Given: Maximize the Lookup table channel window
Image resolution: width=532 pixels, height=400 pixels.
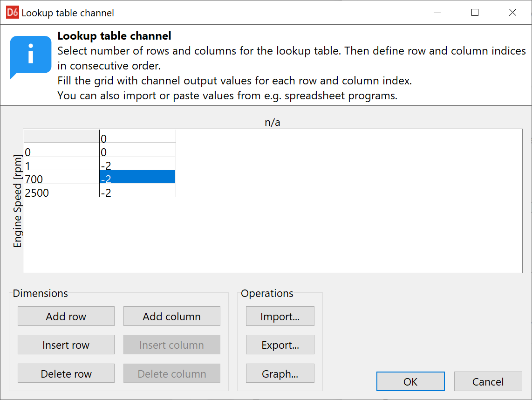Looking at the screenshot, I should click(x=475, y=13).
